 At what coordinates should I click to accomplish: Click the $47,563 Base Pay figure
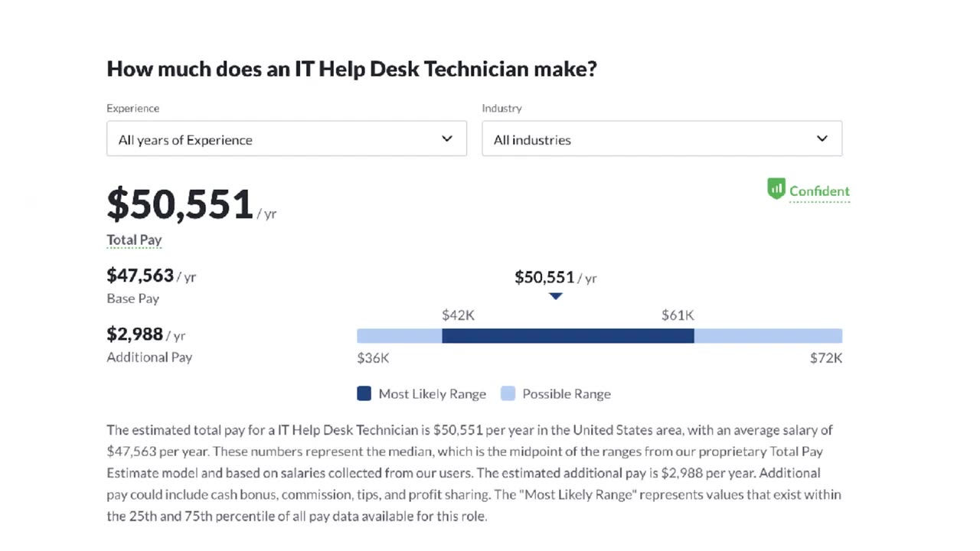click(x=140, y=275)
